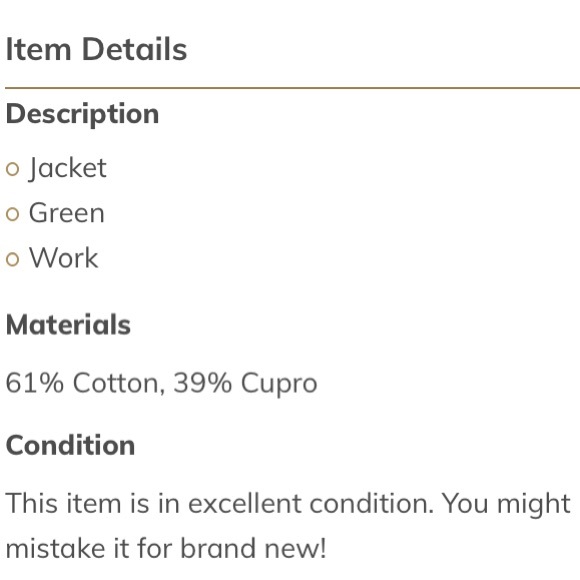580x580 pixels.
Task: Click the Materials subheading
Action: tap(68, 324)
